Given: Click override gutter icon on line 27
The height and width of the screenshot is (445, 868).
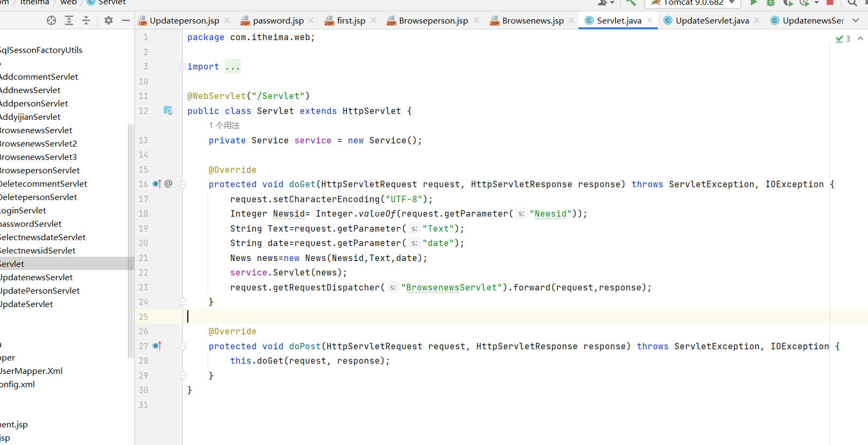Looking at the screenshot, I should point(157,346).
